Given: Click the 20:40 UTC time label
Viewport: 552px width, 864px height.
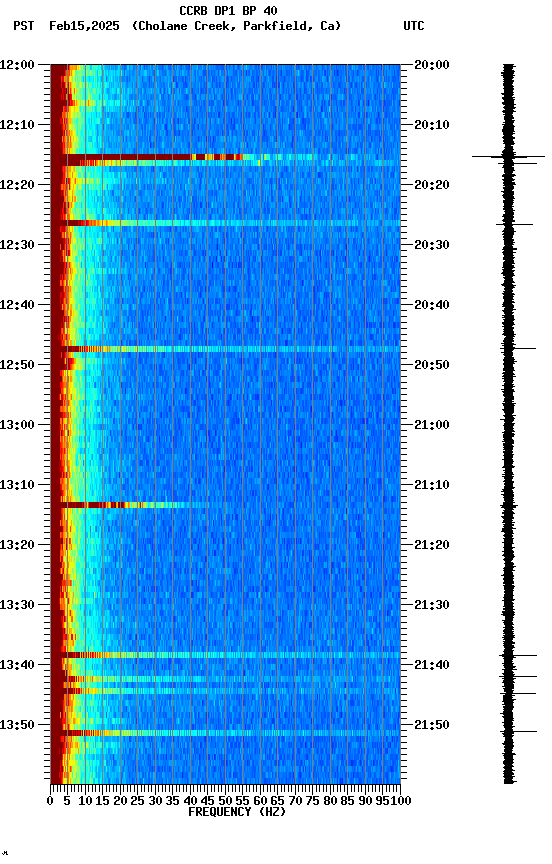Looking at the screenshot, I should (x=432, y=305).
